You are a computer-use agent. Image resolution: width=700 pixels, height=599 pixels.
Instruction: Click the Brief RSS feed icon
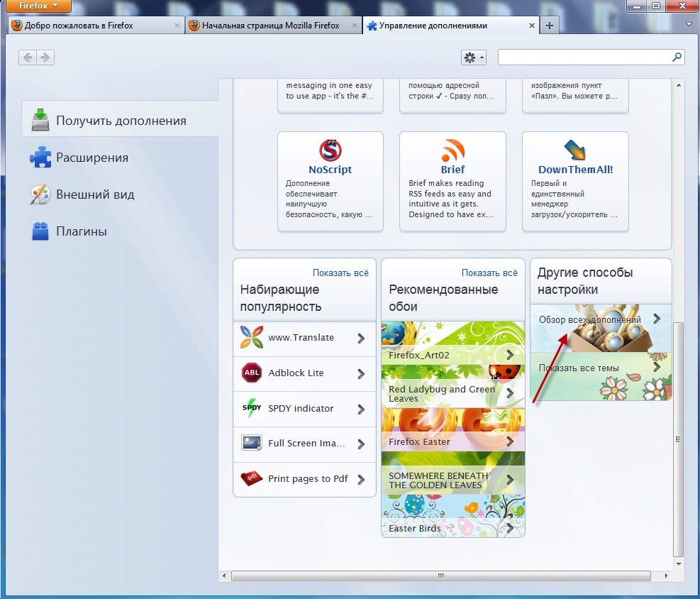[x=452, y=150]
